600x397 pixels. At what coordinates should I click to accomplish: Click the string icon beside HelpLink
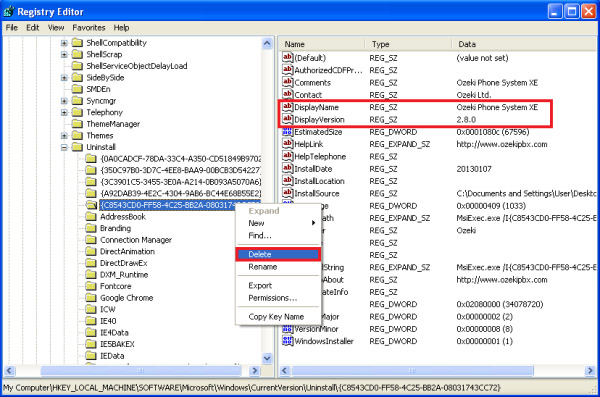[288, 144]
